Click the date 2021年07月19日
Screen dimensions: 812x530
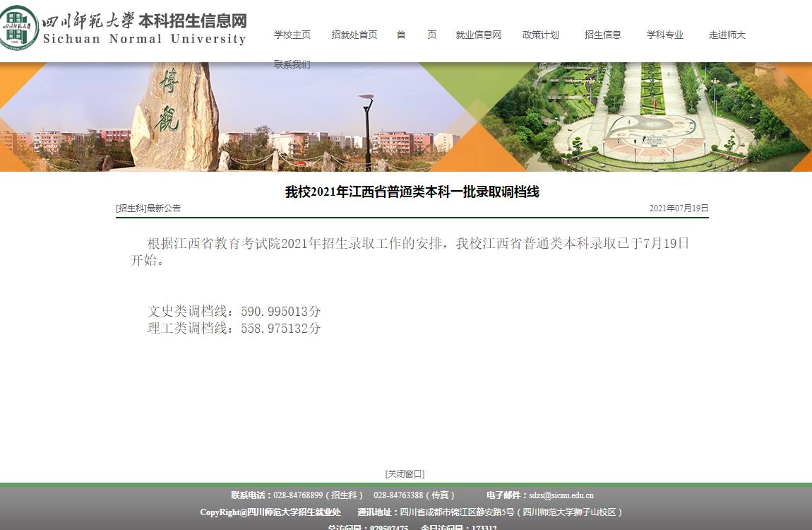(x=679, y=208)
